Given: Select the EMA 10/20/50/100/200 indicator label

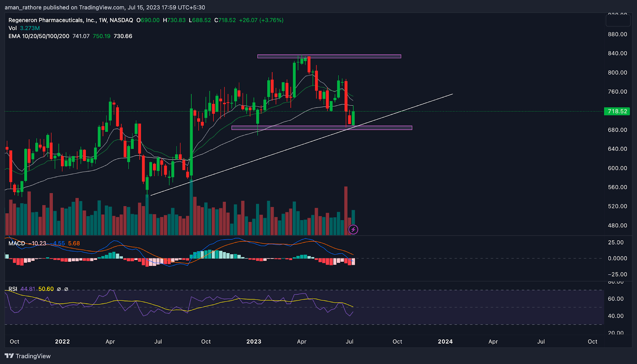Looking at the screenshot, I should pos(39,36).
